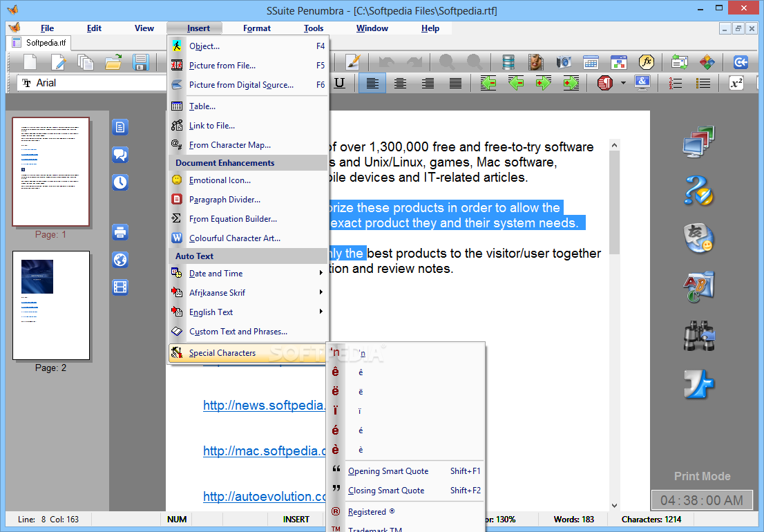Open the Special Characters submenu entry

[x=248, y=353]
